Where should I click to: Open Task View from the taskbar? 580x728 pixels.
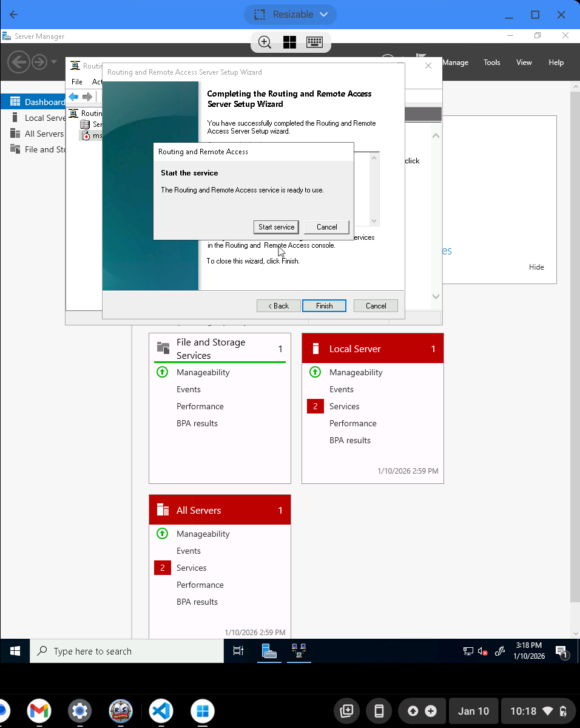pos(238,651)
